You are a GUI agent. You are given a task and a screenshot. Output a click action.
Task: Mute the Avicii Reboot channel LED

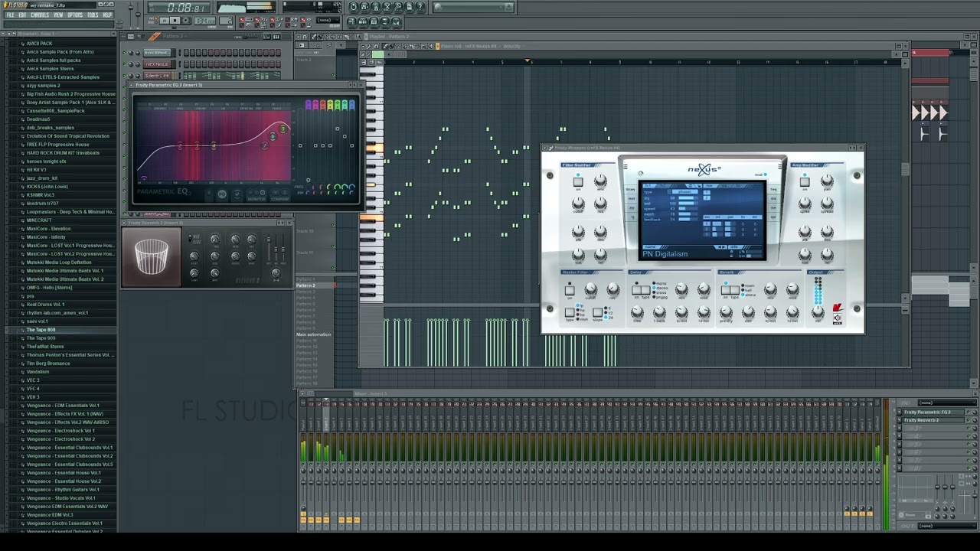click(x=124, y=53)
